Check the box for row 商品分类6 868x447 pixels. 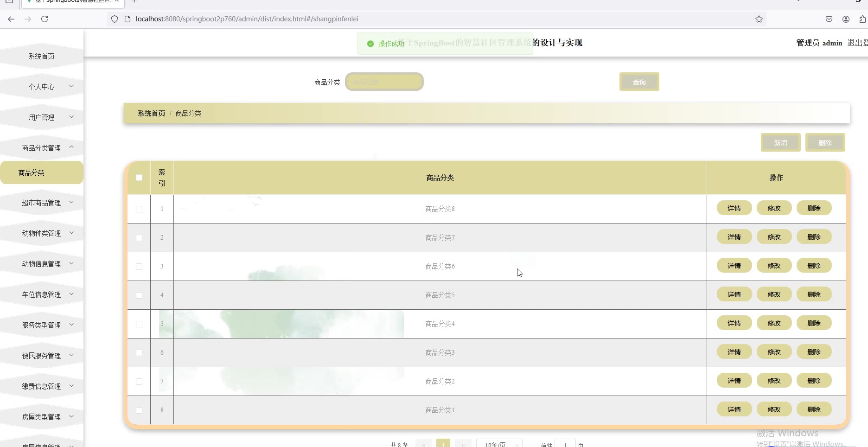click(x=139, y=267)
